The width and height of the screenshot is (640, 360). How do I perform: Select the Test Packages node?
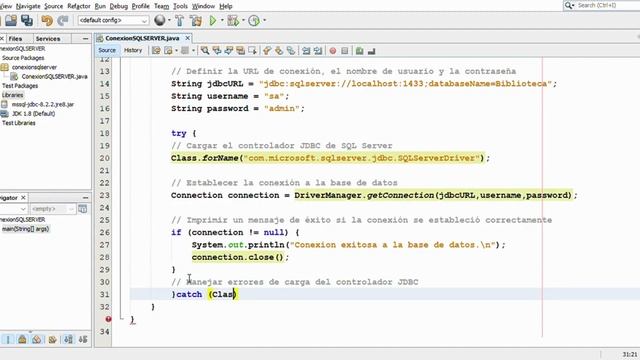point(20,86)
